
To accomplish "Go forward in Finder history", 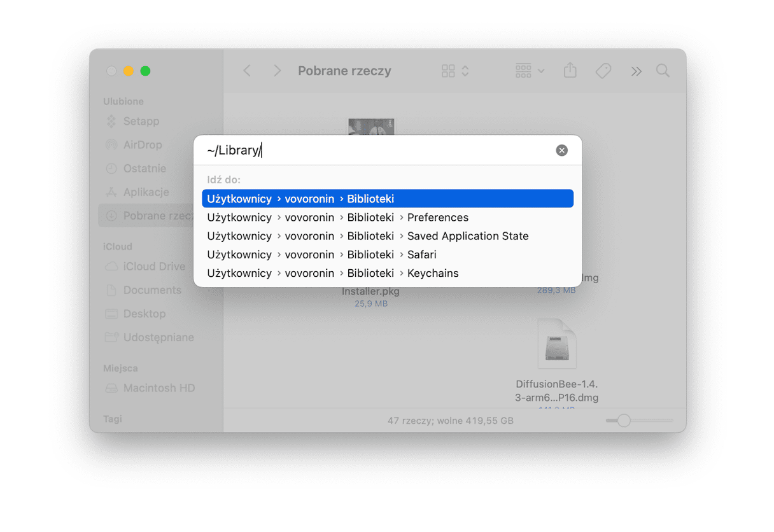I will [x=277, y=71].
